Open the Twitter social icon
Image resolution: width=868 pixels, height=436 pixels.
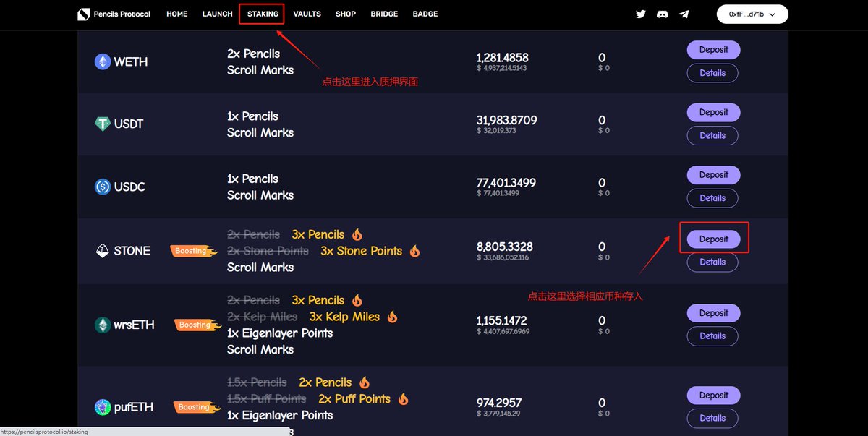pyautogui.click(x=640, y=14)
